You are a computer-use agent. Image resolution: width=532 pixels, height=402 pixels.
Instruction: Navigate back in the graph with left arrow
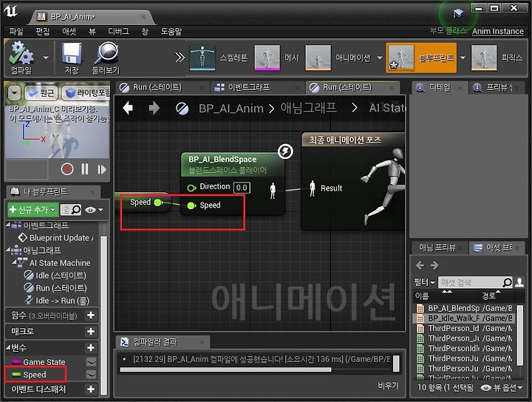(128, 108)
